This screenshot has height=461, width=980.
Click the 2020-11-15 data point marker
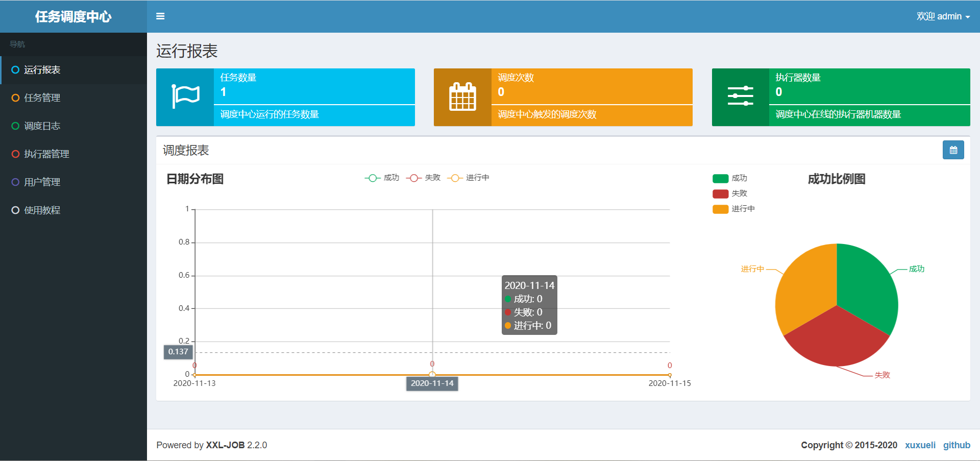tap(670, 375)
